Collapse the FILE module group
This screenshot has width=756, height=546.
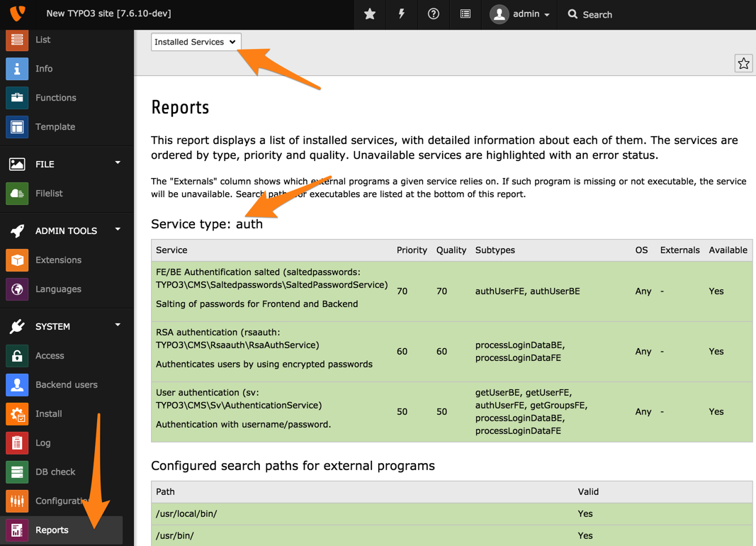tap(118, 164)
